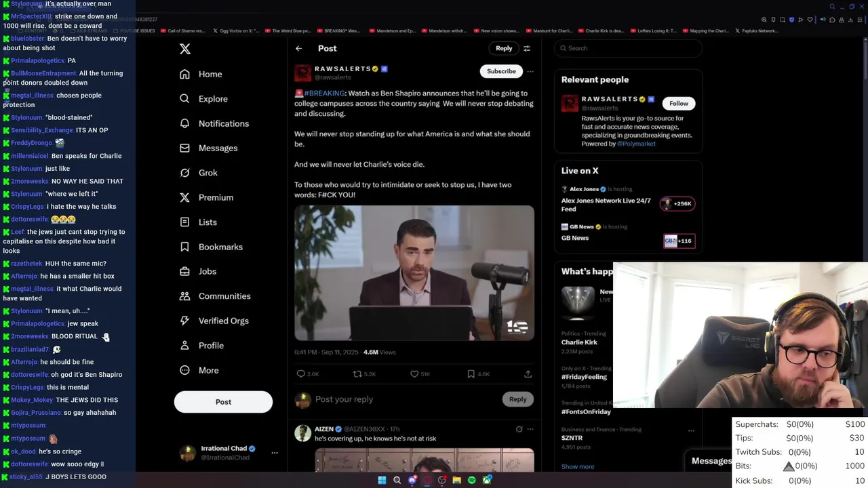The width and height of the screenshot is (868, 488).
Task: Click the search box on X
Action: point(629,48)
